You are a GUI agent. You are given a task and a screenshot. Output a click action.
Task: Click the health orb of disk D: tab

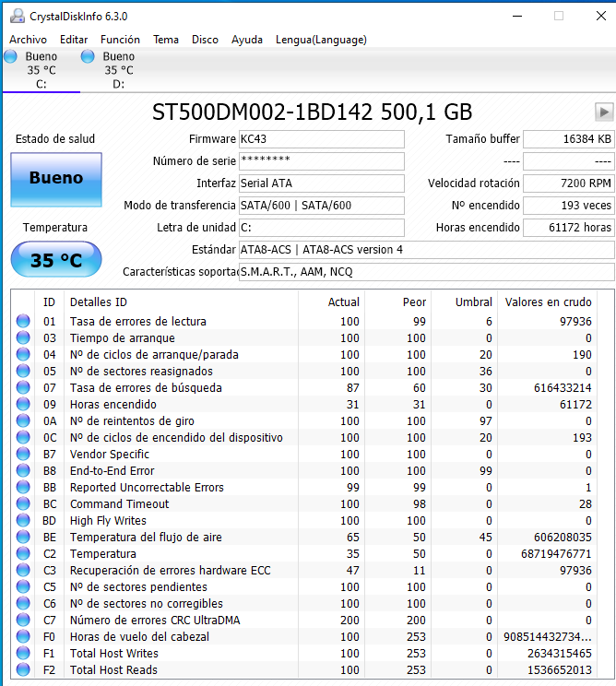pos(89,57)
